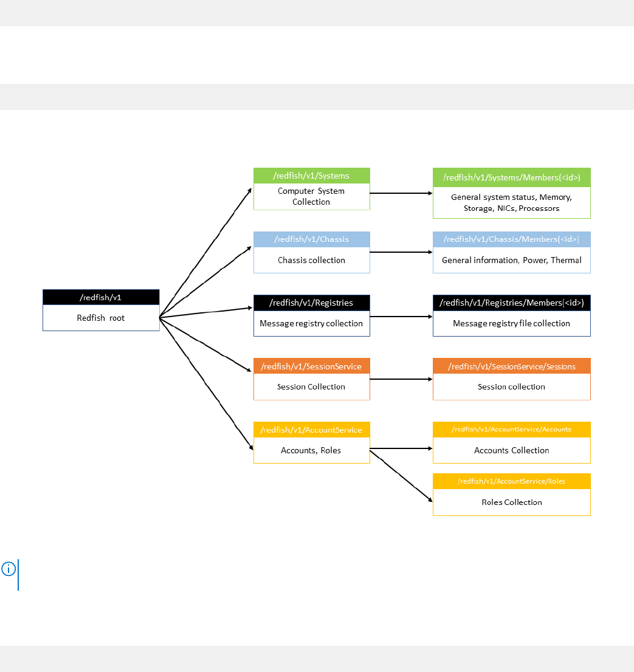Screen dimensions: 634x672
Task: Select the /redfish/v1/AccountService header
Action: point(311,430)
